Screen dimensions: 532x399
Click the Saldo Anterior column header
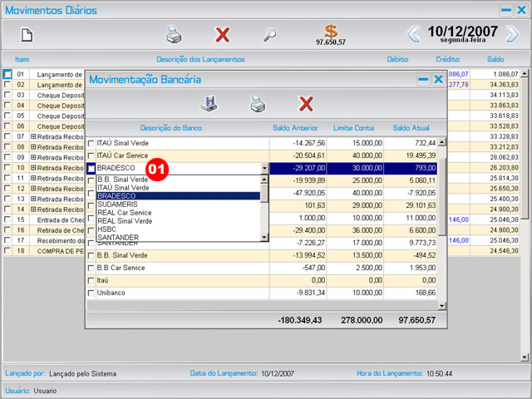click(293, 127)
